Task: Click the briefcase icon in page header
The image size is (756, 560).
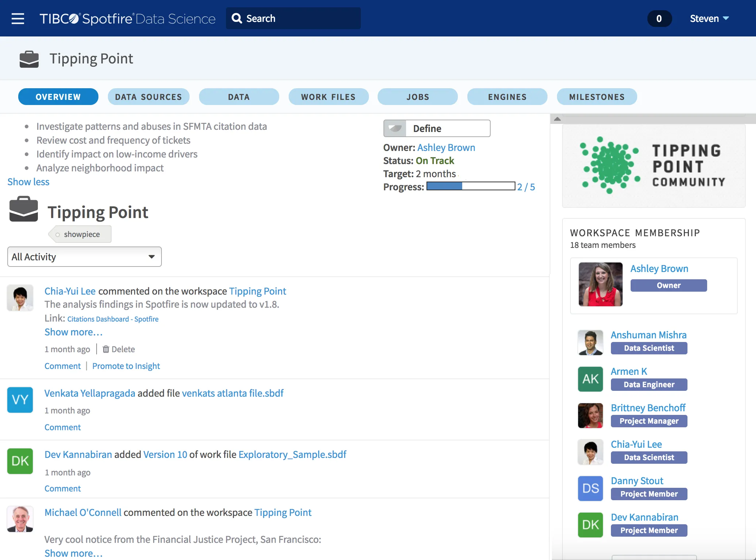Action: coord(29,59)
